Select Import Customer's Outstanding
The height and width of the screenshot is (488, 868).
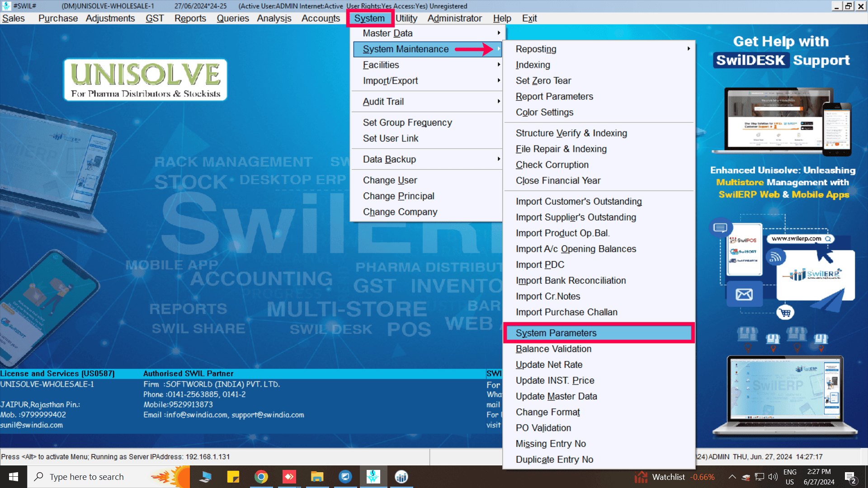599,202
